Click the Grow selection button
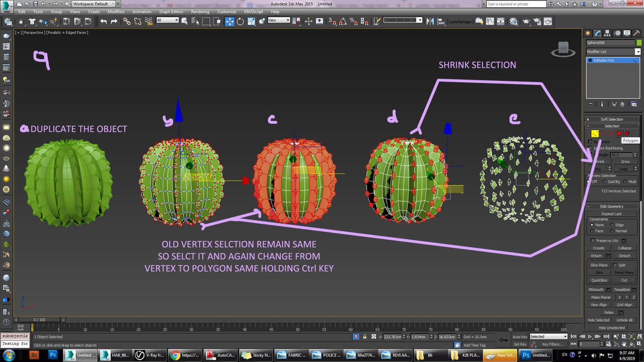The image size is (644, 362). [625, 162]
